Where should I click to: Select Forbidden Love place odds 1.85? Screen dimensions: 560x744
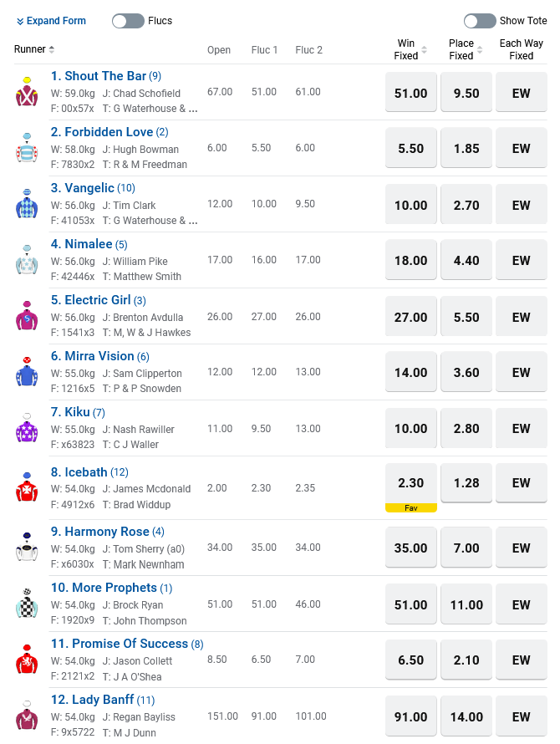tap(466, 148)
